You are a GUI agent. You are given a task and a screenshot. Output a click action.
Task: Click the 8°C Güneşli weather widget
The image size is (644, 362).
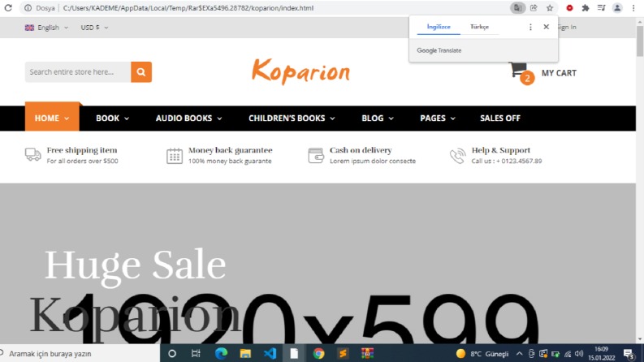[x=482, y=354]
